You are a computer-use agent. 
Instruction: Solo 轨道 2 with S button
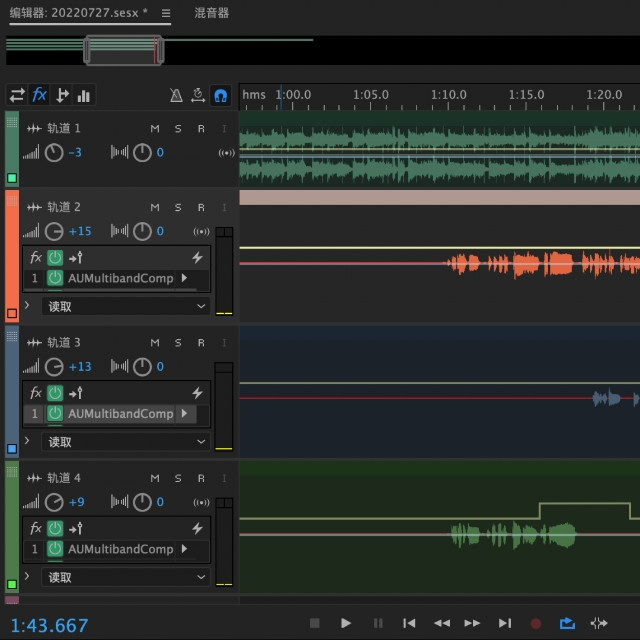point(178,208)
